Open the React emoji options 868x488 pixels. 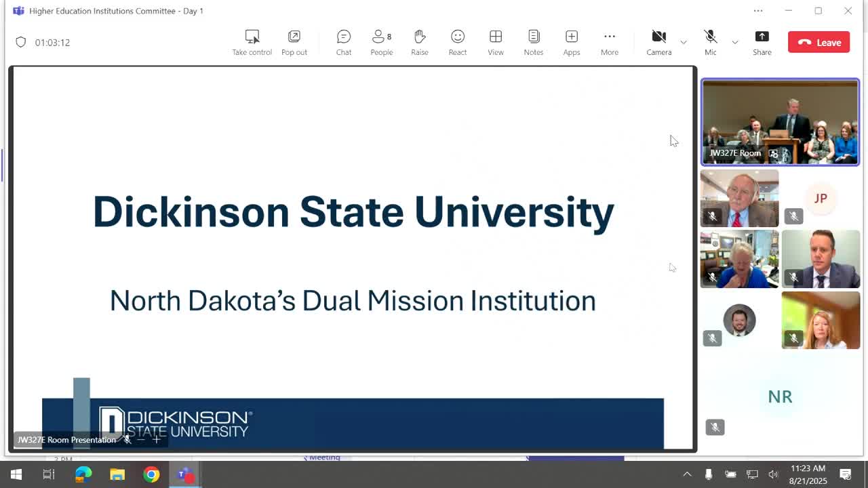click(x=458, y=43)
